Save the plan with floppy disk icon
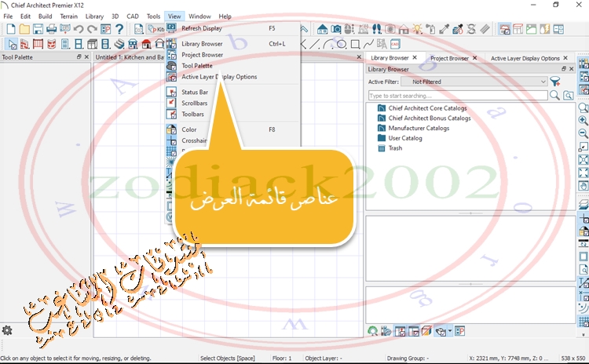This screenshot has width=589, height=364. (x=38, y=29)
